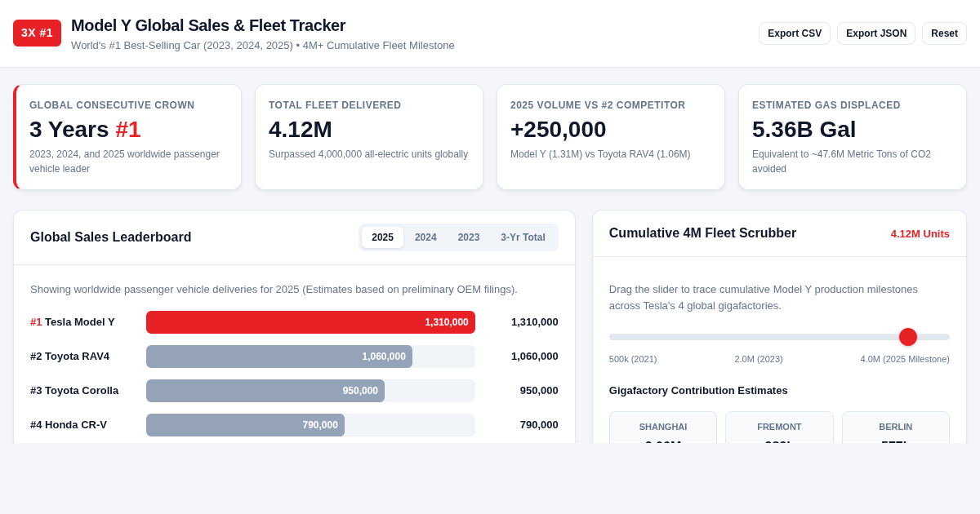The height and width of the screenshot is (514, 980).
Task: Click the Honda CR-V 790,000 bar
Action: (245, 425)
